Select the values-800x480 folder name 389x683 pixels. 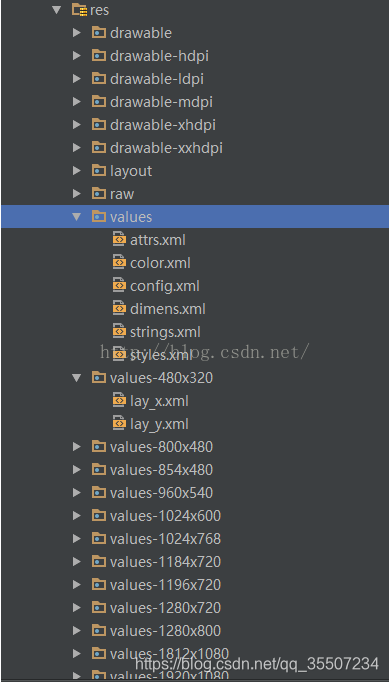[162, 447]
